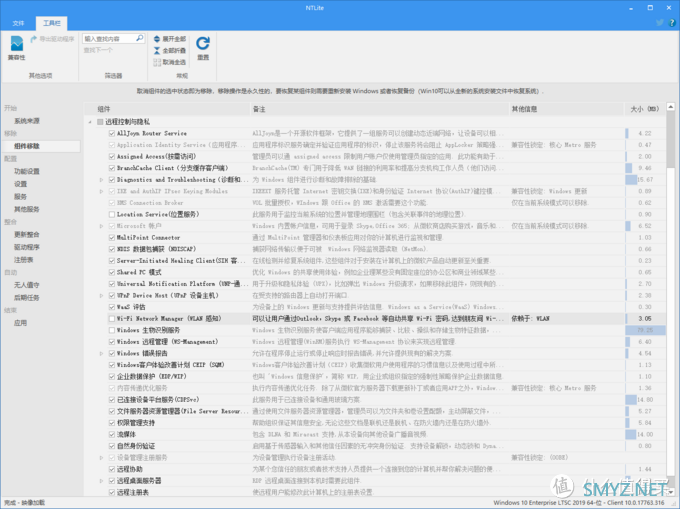Collapse the 远程控制与隐私 tree group
The image size is (680, 509).
pos(90,122)
